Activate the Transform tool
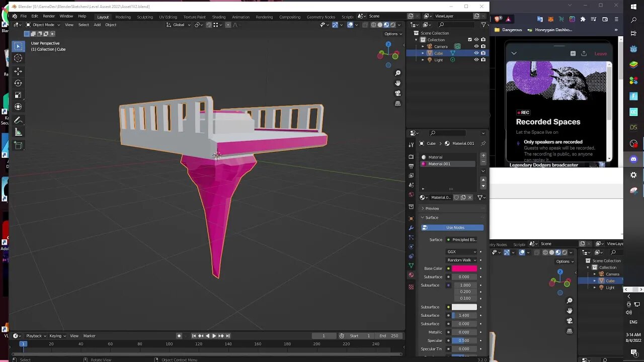This screenshot has width=644, height=362. (18, 107)
